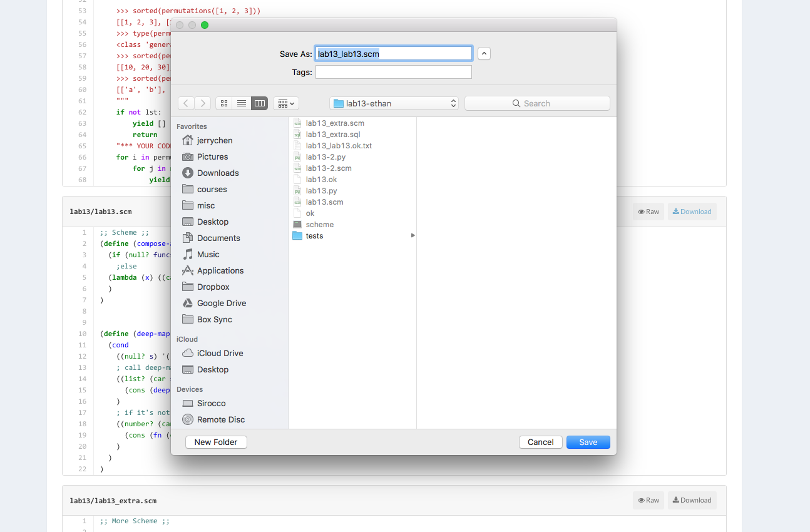This screenshot has height=532, width=810.
Task: Select Sirocco device in sidebar
Action: [x=211, y=403]
